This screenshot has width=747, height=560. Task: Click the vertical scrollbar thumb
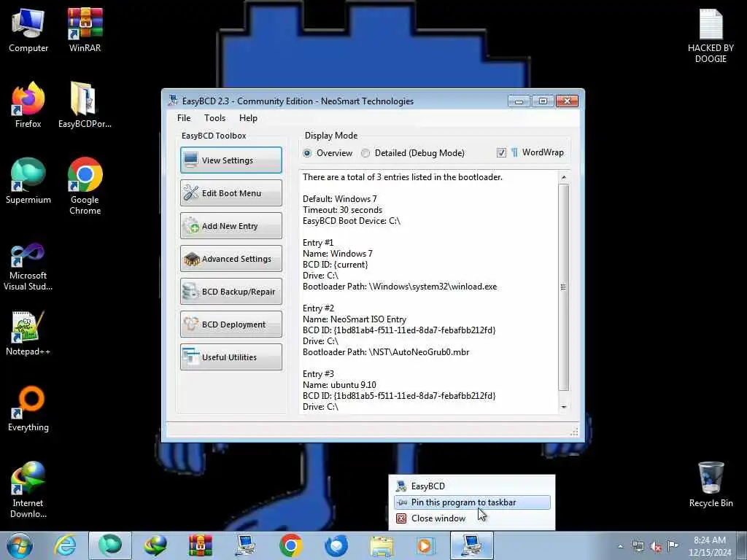tap(564, 287)
